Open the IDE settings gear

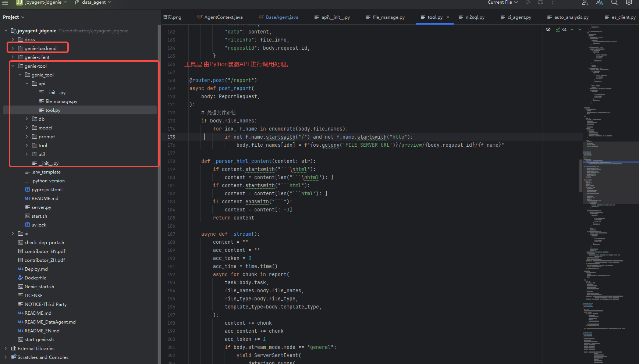(629, 2)
